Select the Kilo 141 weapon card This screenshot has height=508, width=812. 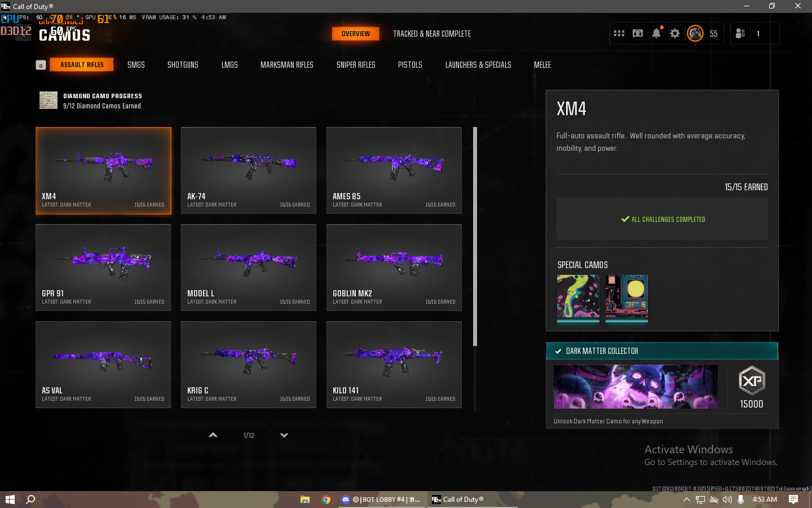click(394, 365)
